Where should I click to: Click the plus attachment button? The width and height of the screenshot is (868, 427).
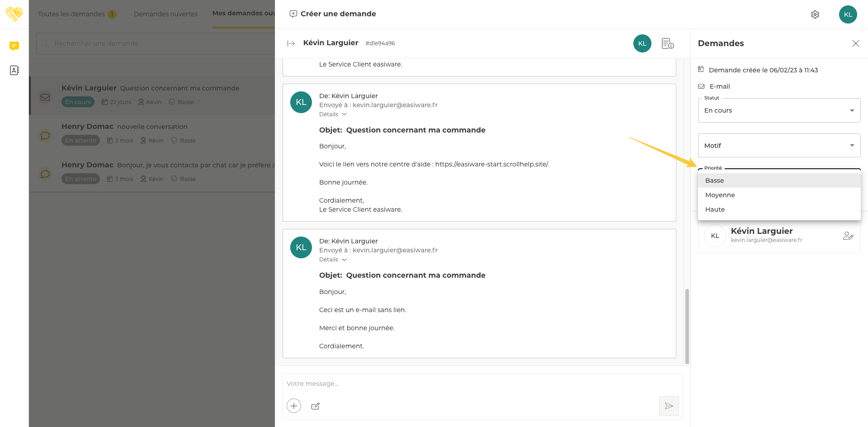[x=294, y=406]
